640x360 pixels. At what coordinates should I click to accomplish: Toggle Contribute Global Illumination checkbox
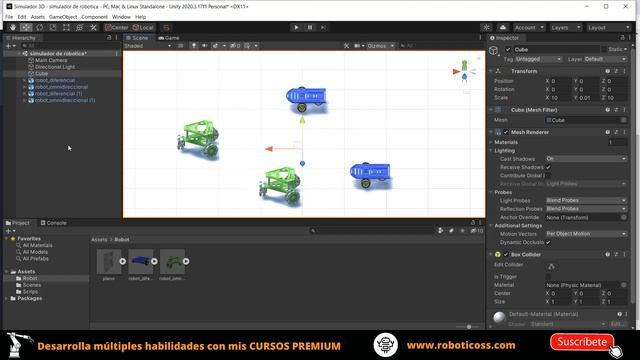click(x=548, y=176)
